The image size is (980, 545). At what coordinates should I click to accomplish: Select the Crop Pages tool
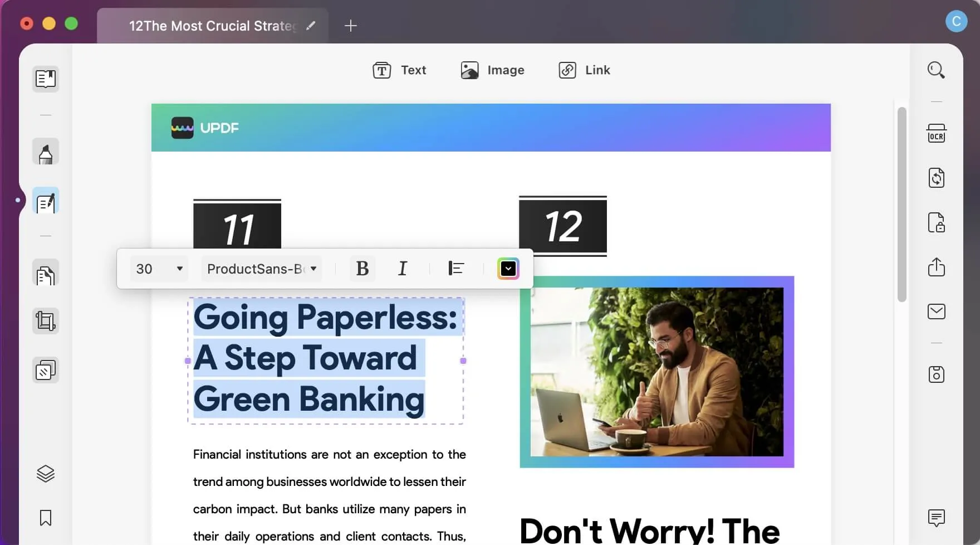46,322
